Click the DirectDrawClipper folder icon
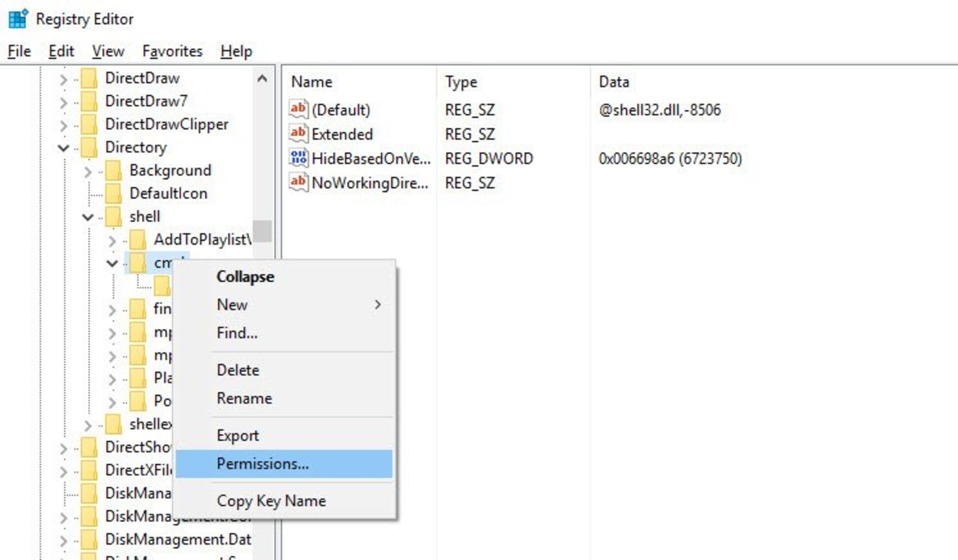 coord(89,124)
